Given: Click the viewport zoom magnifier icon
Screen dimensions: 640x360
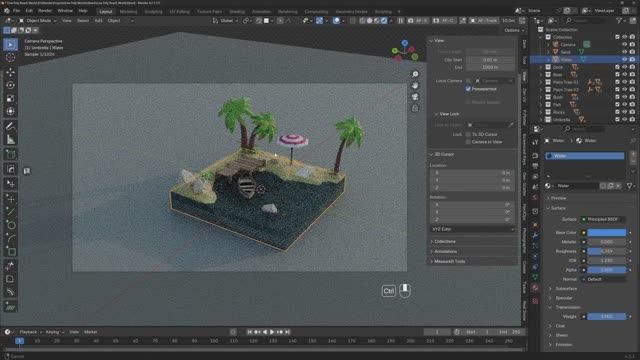Looking at the screenshot, I should (x=415, y=74).
